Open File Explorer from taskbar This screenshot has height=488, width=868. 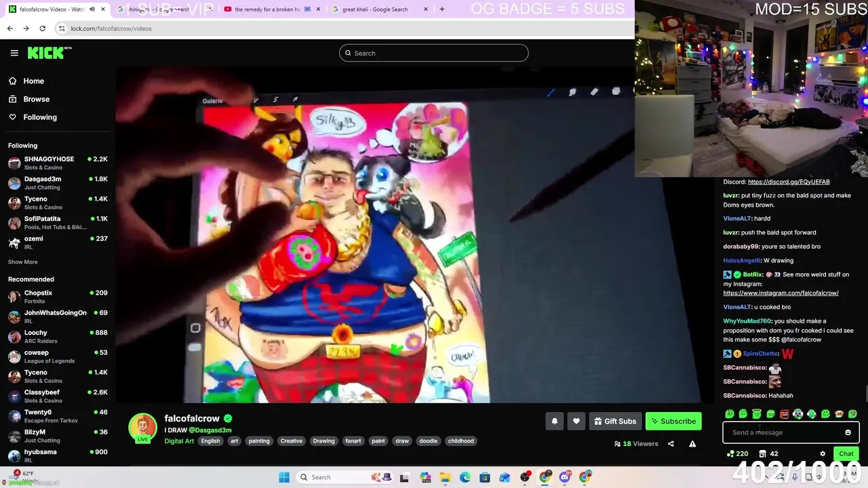pyautogui.click(x=445, y=477)
